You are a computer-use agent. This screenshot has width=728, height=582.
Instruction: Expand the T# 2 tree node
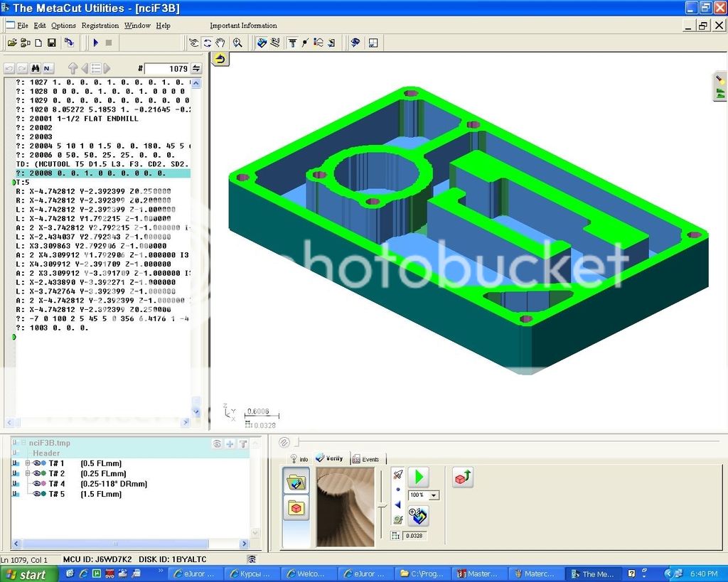28,473
